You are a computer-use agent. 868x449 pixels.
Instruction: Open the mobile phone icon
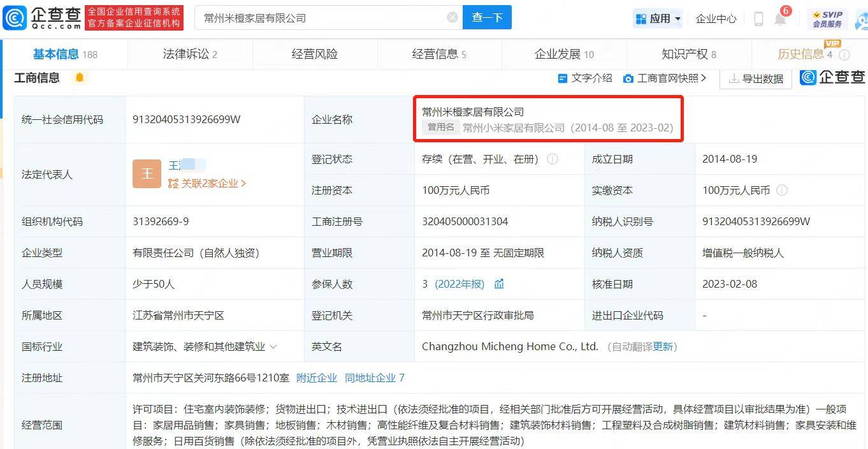pyautogui.click(x=758, y=18)
